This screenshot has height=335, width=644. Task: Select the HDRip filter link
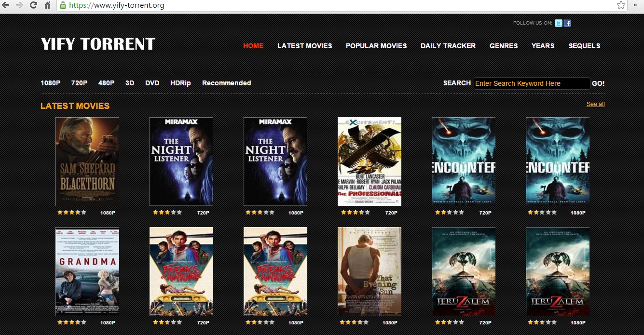coord(180,83)
